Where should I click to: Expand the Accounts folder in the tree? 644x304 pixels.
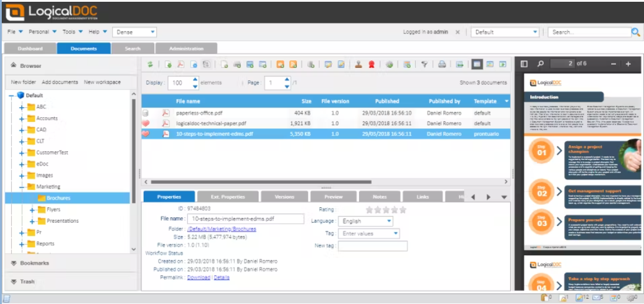coord(22,118)
